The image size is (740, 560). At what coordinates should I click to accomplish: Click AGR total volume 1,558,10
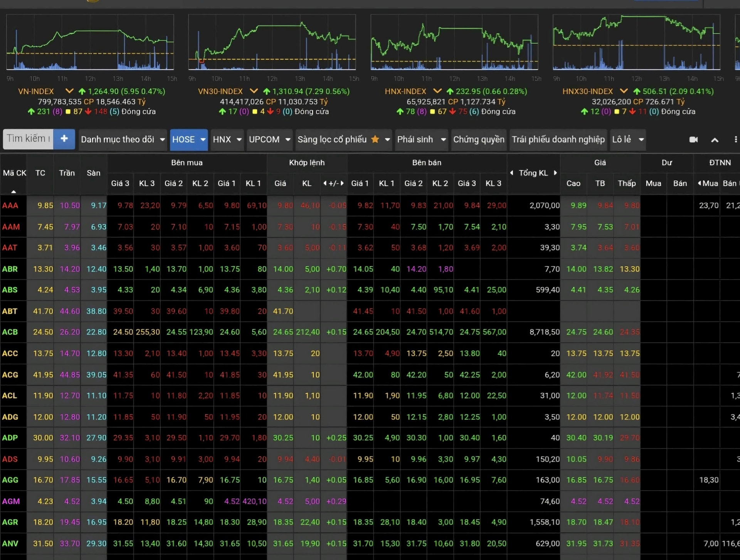544,522
